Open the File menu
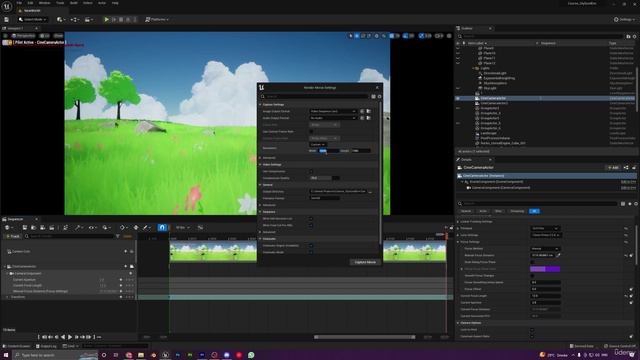Viewport: 640px width, 360px height. click(19, 3)
